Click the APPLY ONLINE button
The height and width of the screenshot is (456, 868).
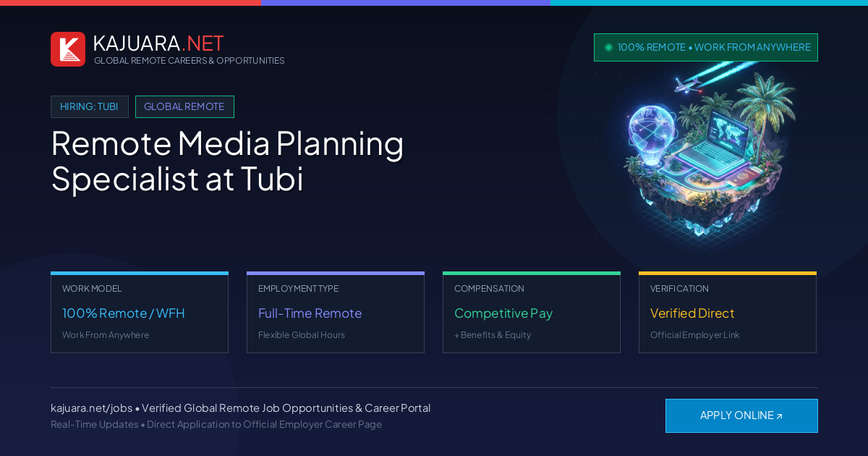[x=741, y=415]
